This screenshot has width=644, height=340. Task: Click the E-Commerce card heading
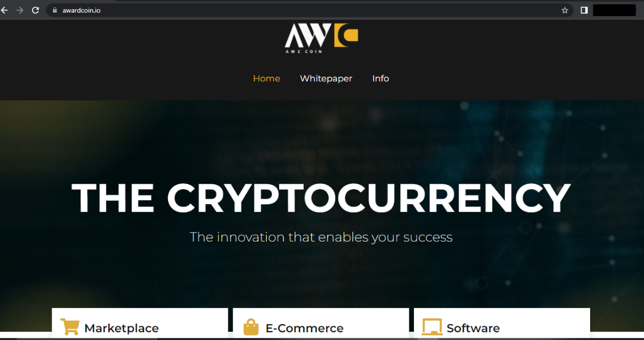click(x=304, y=328)
